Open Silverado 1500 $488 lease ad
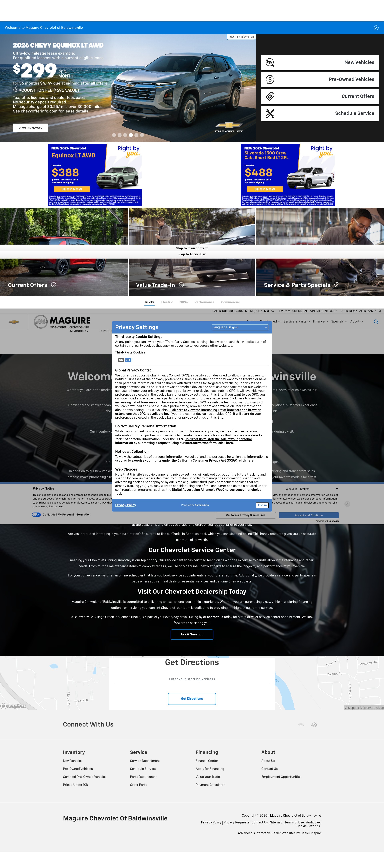384x868 pixels. [x=288, y=175]
